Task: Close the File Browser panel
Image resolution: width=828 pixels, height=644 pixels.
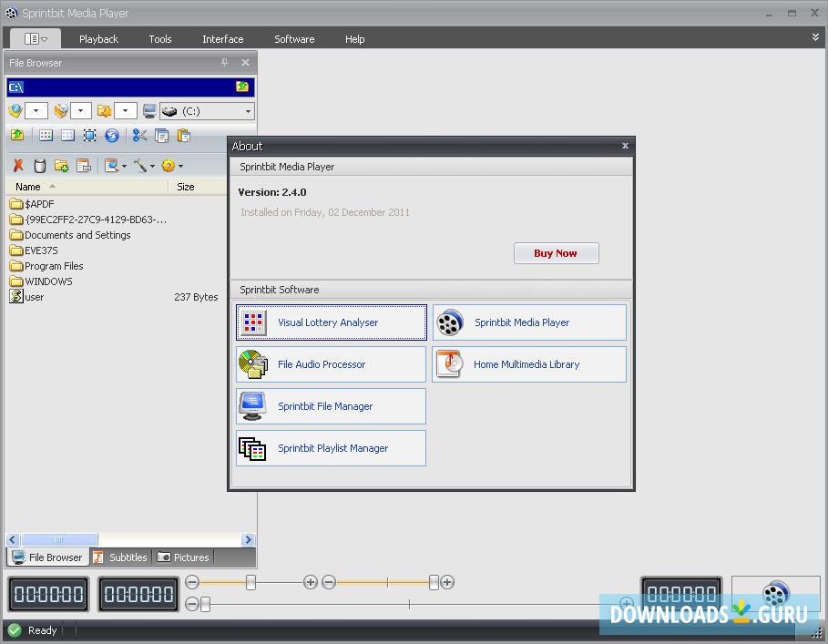Action: tap(246, 62)
